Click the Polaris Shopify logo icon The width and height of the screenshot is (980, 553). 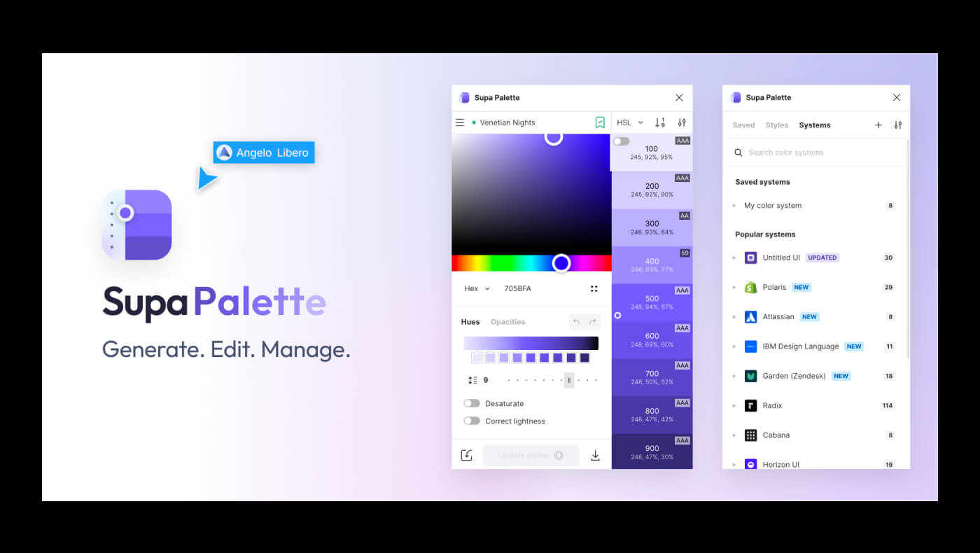click(750, 287)
